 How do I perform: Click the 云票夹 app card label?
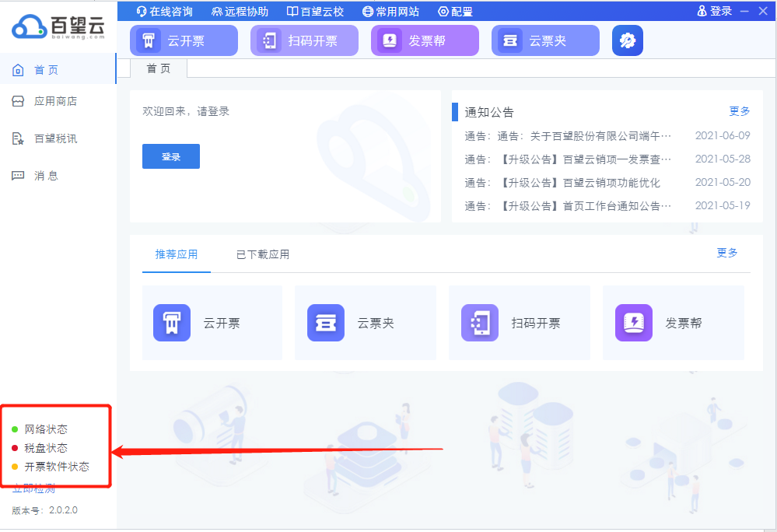point(376,323)
